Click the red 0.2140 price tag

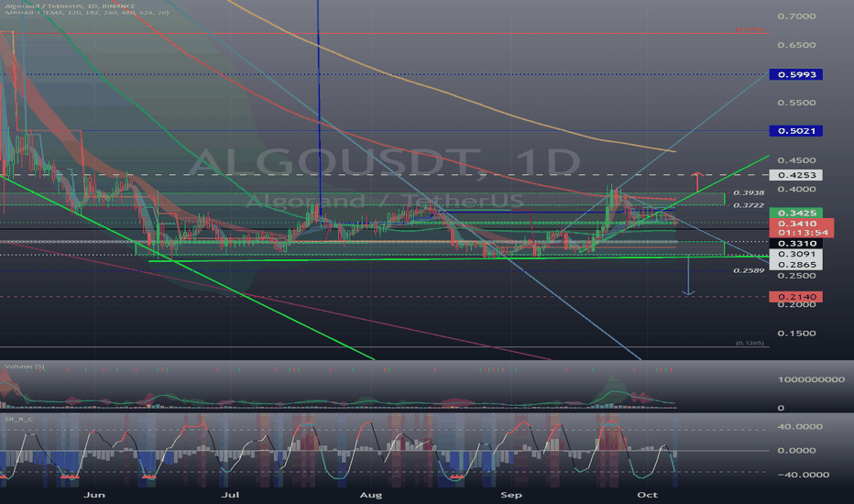(x=795, y=297)
